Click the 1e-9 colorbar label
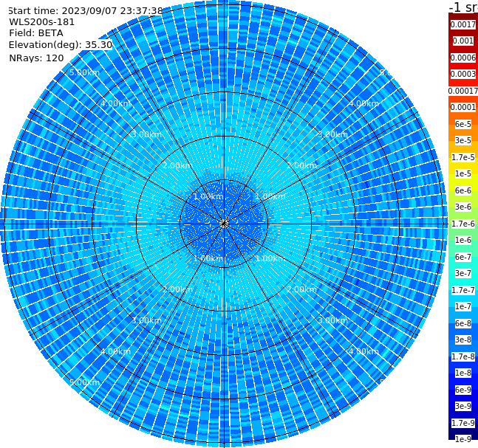 [463, 439]
